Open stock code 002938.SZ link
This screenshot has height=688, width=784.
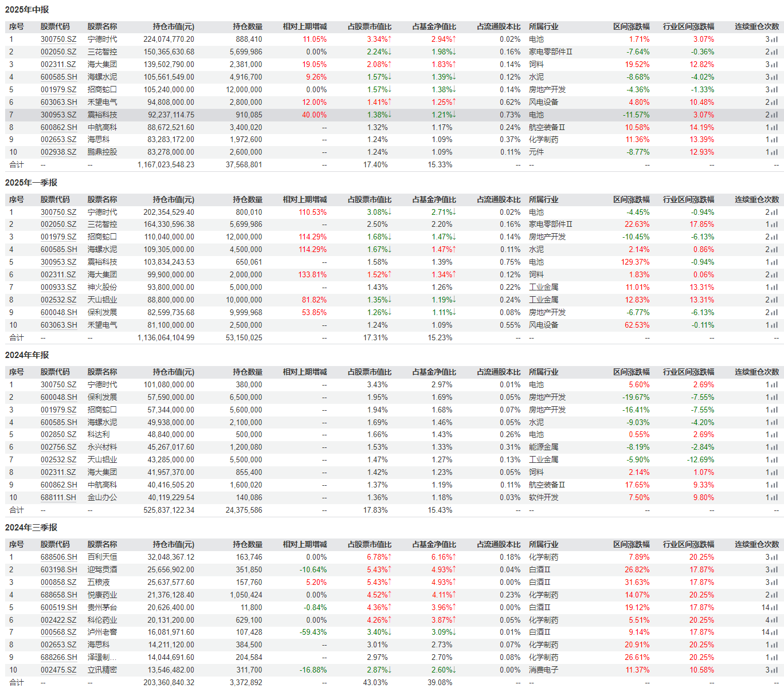[x=58, y=152]
